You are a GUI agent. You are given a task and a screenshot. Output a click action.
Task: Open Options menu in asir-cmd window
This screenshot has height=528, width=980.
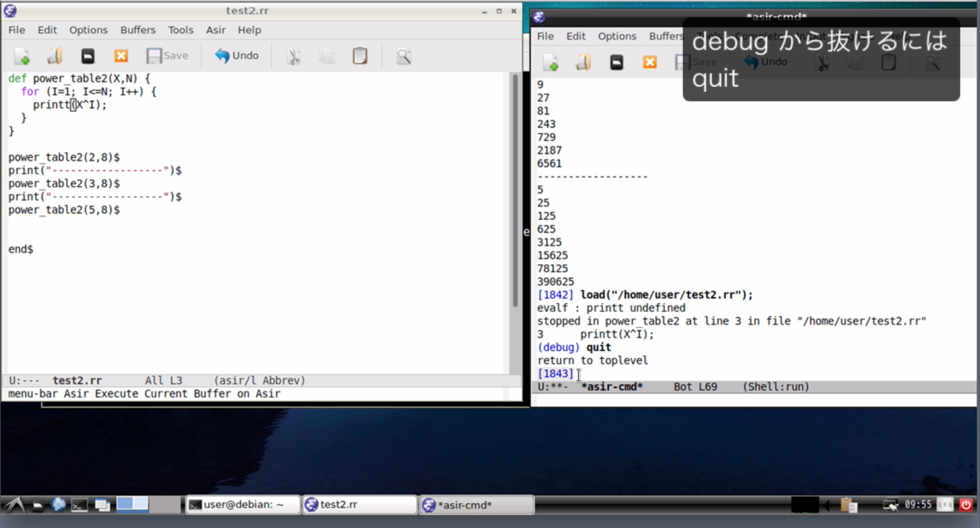coord(617,36)
